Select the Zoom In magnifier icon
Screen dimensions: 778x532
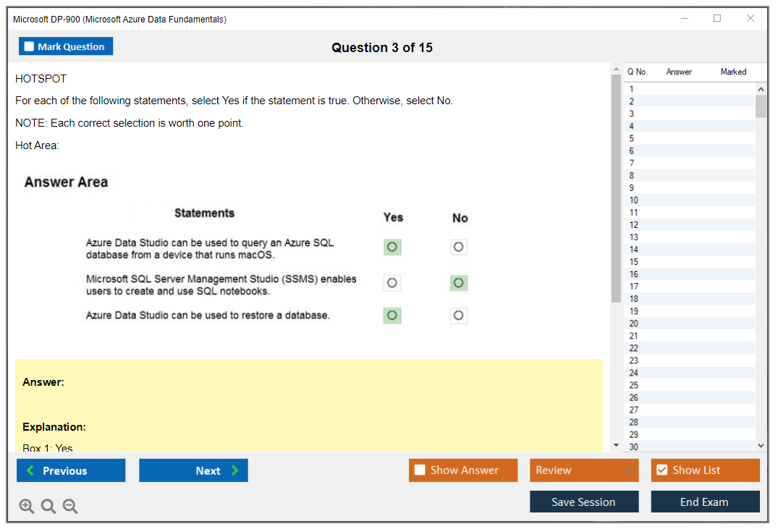(x=27, y=506)
